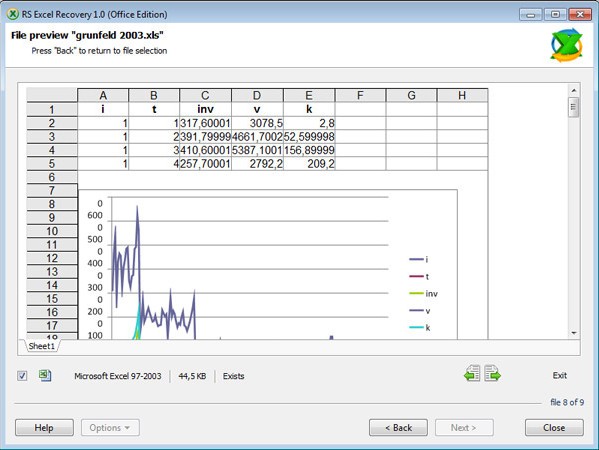Click the Excel recovery logo in header
Image resolution: width=599 pixels, height=450 pixels.
pos(567,45)
